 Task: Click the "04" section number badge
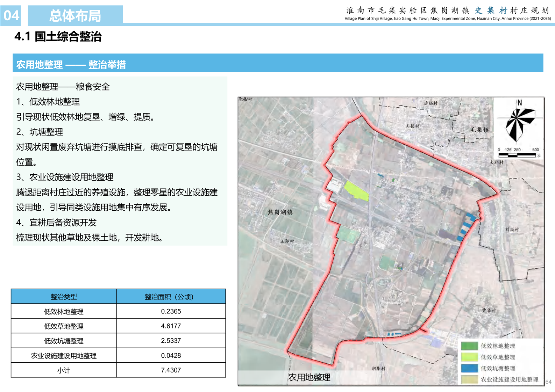click(x=11, y=16)
